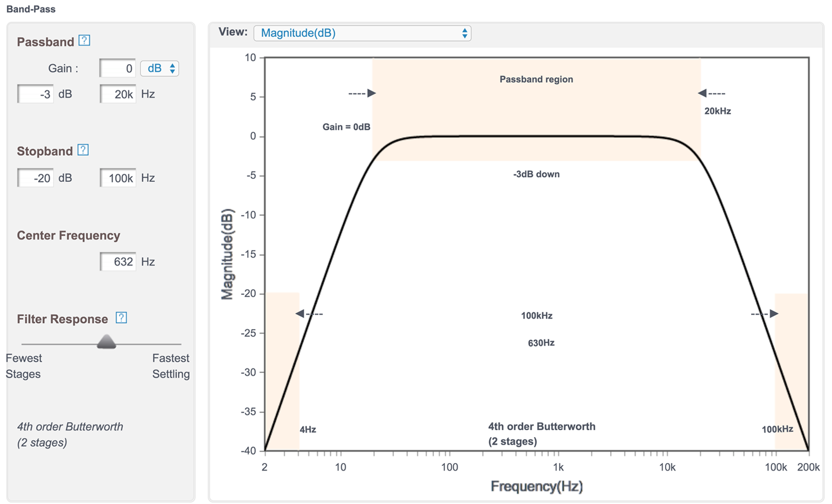Click the Fewest Stages slider label

pyautogui.click(x=24, y=366)
